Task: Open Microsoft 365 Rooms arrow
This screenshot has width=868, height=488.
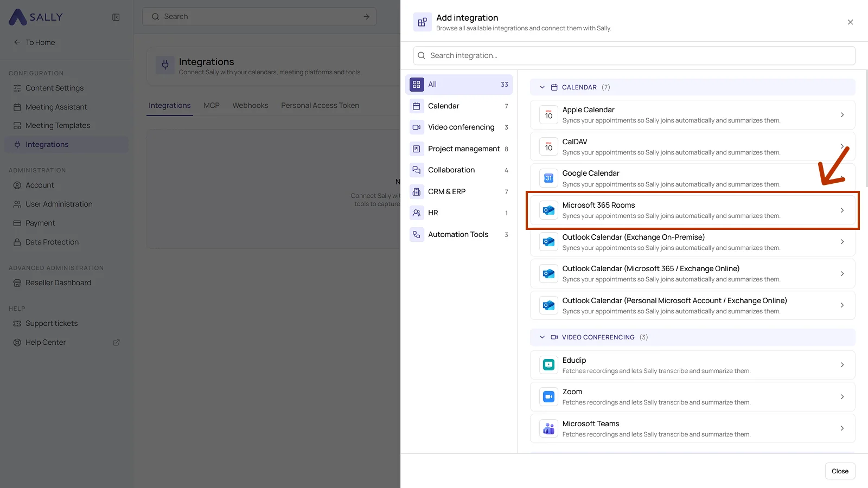Action: (x=842, y=210)
